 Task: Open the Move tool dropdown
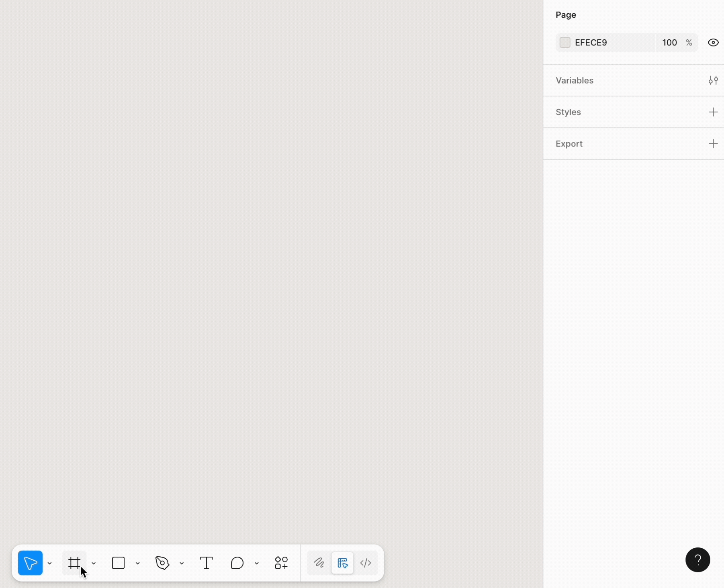click(49, 563)
